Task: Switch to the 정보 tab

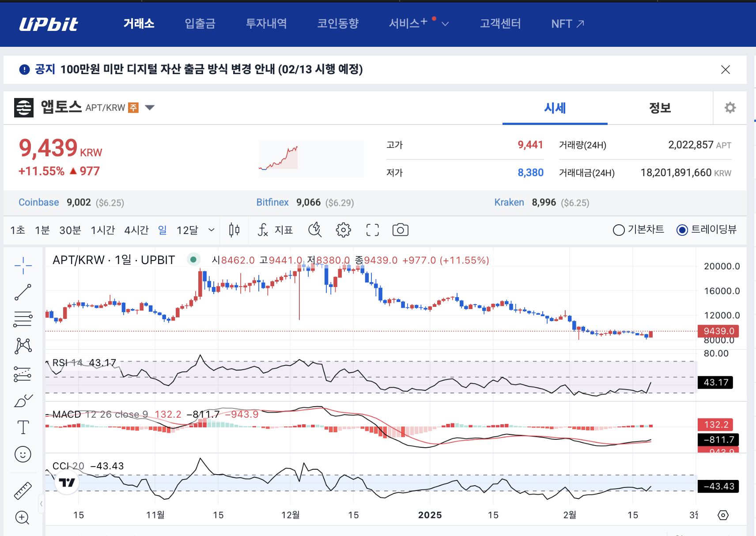Action: pos(660,108)
